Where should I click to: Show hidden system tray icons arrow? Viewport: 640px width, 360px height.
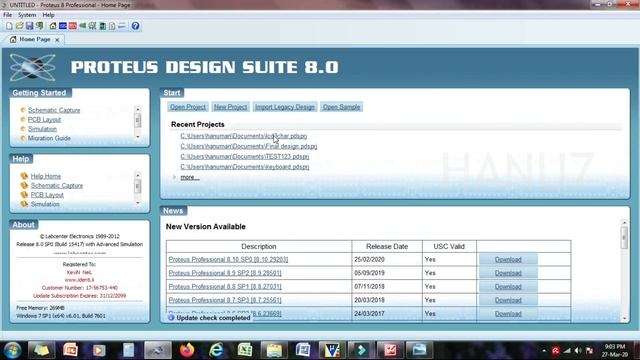[544, 351]
